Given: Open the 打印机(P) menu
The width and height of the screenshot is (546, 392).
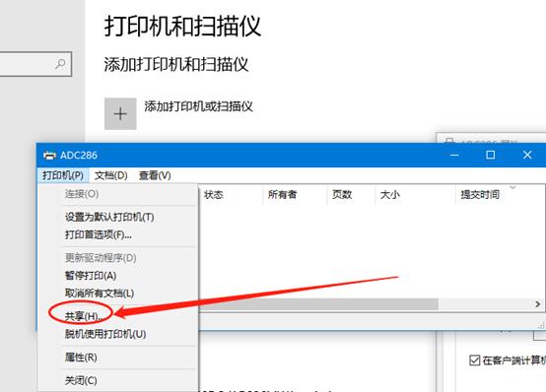Looking at the screenshot, I should pyautogui.click(x=63, y=175).
